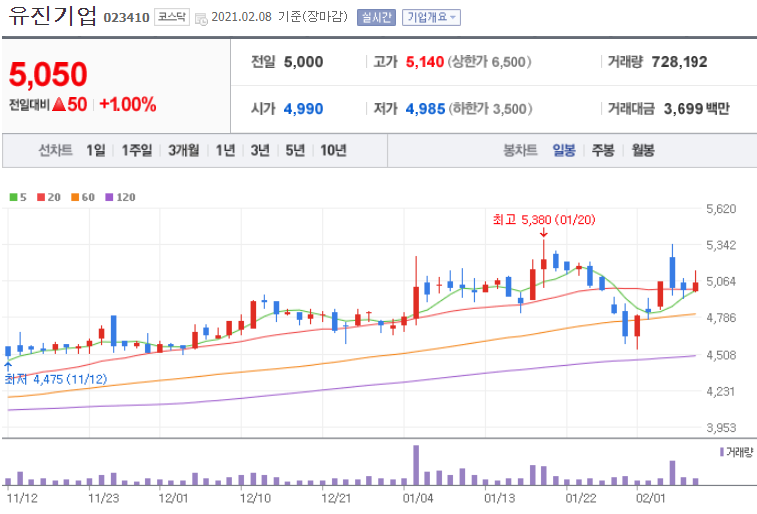Click the 12/10 date axis label
The width and height of the screenshot is (757, 514).
255,498
